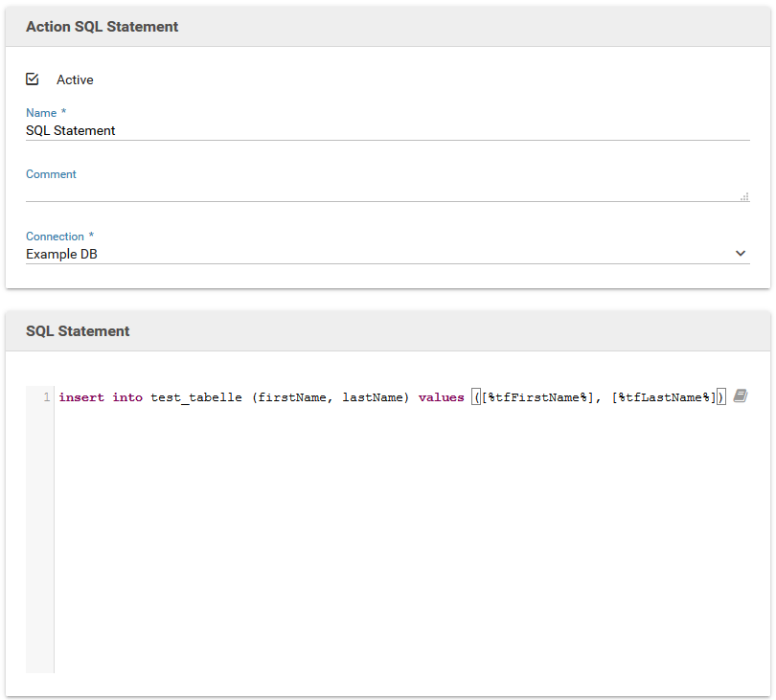776x700 pixels.
Task: Open the Connection dropdown via its chevron arrow
Action: (740, 254)
